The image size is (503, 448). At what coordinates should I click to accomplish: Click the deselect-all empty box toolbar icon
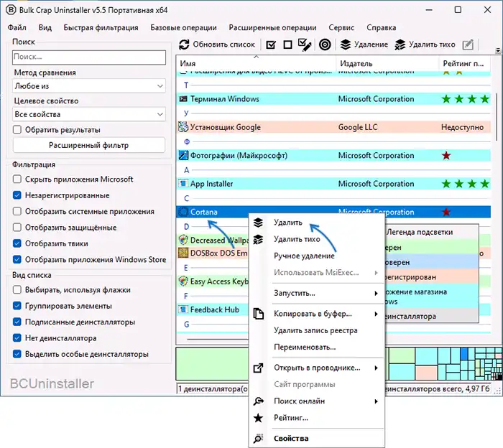click(x=287, y=45)
